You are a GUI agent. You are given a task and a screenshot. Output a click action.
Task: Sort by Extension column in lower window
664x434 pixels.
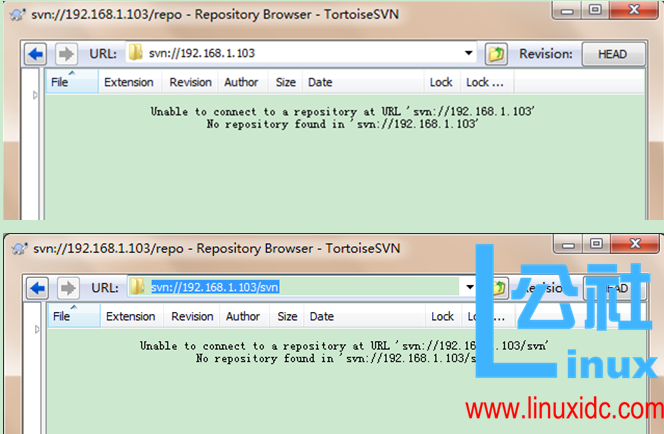[130, 317]
